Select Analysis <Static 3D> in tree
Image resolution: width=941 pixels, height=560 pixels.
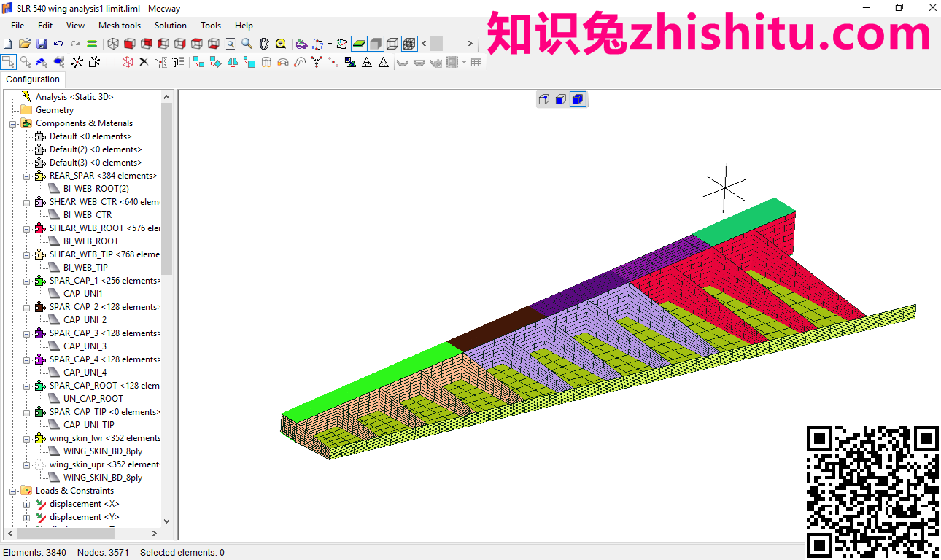pyautogui.click(x=74, y=97)
